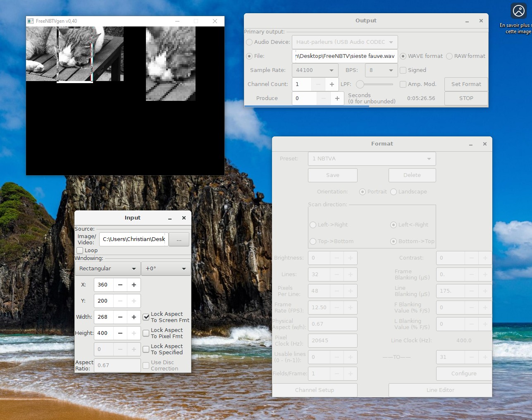Adjust the LPF slider

point(360,84)
